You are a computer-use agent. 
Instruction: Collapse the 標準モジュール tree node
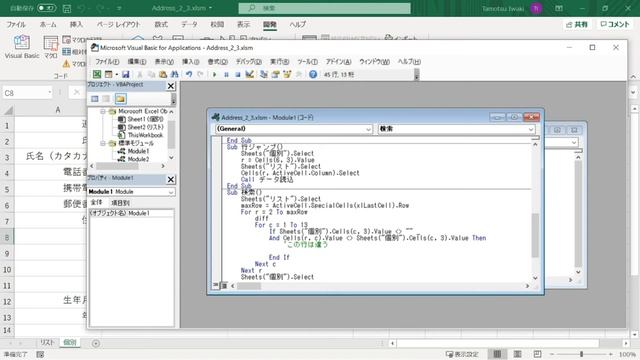click(x=103, y=143)
